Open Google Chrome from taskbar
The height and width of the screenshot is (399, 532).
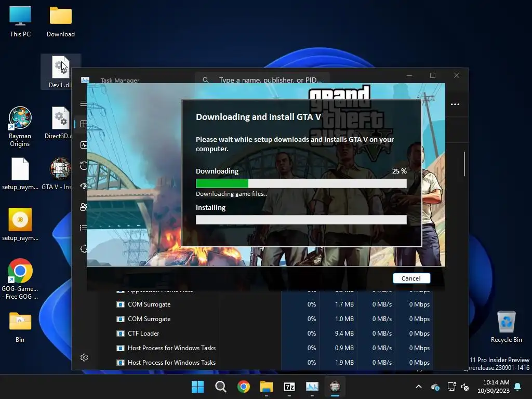coord(243,387)
